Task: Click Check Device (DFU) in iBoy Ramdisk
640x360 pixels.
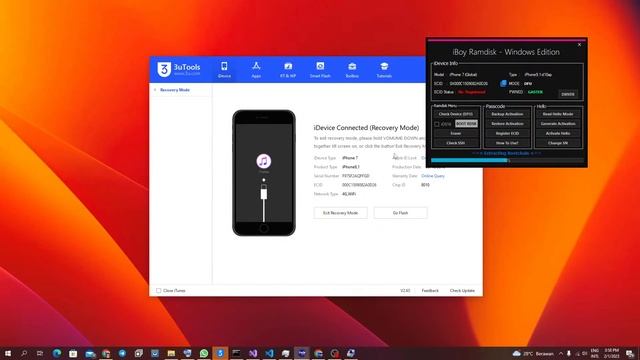Action: click(456, 114)
